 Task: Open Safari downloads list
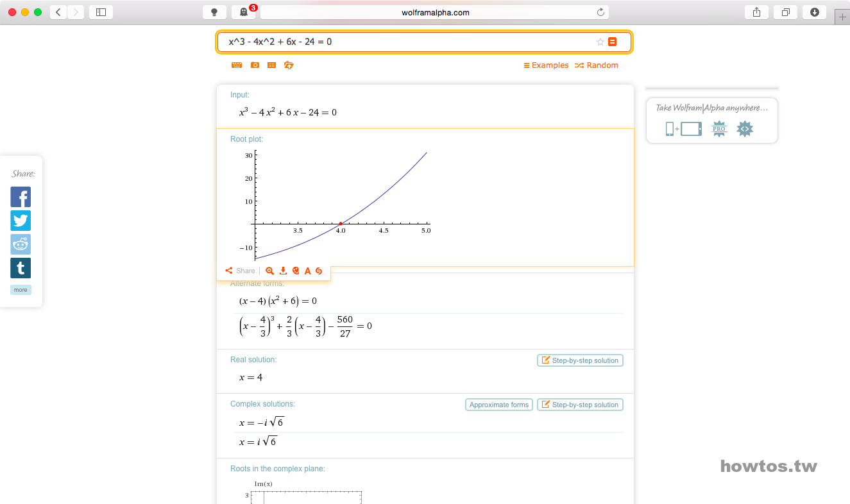pyautogui.click(x=815, y=12)
